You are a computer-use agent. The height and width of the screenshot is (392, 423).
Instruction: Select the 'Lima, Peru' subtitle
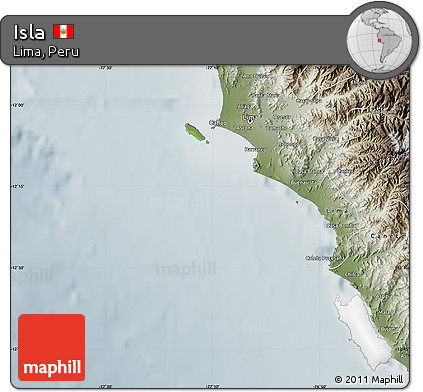click(46, 52)
